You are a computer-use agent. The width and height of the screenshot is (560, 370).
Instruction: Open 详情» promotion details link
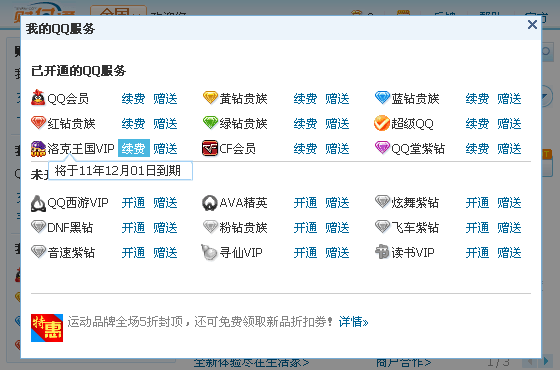tap(354, 322)
